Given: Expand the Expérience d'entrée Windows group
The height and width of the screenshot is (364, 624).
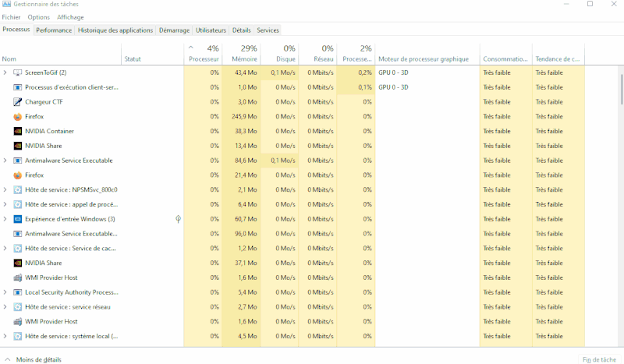Looking at the screenshot, I should tap(5, 219).
